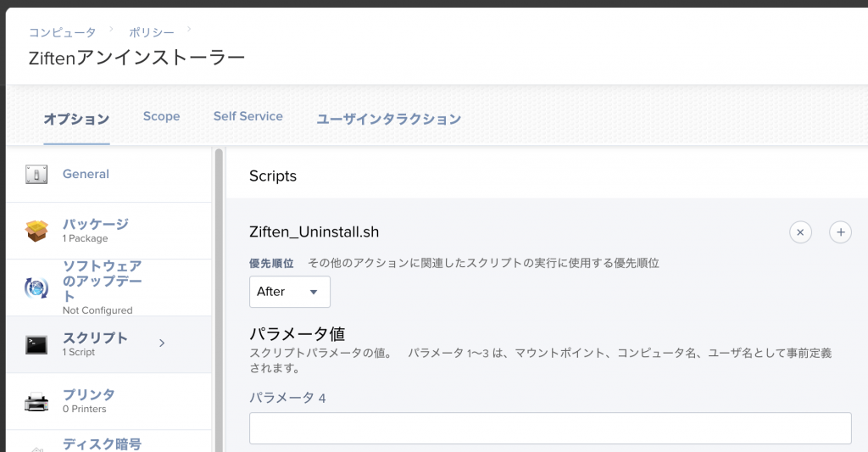Switch to the Scope tab
This screenshot has height=452, width=868.
pyautogui.click(x=161, y=116)
